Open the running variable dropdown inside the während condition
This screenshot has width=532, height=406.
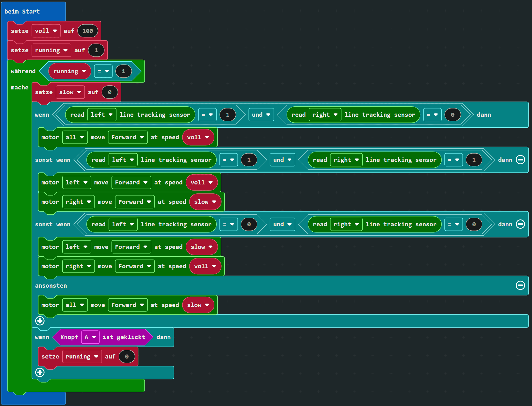pyautogui.click(x=69, y=71)
